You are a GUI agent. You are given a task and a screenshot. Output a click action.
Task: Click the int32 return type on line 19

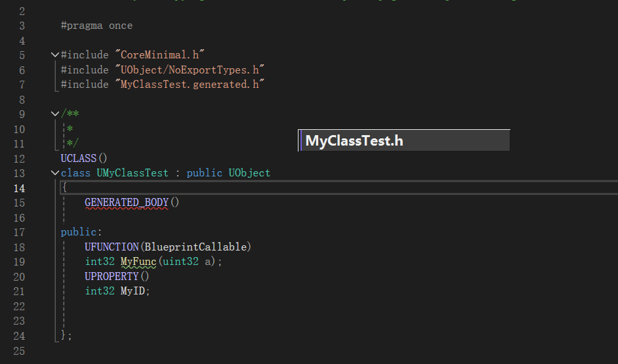point(100,262)
